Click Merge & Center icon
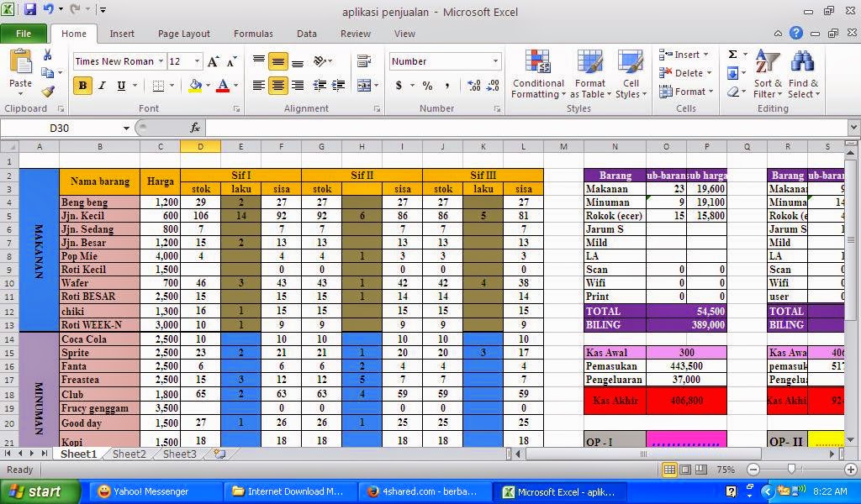This screenshot has height=504, width=861. coord(364,86)
